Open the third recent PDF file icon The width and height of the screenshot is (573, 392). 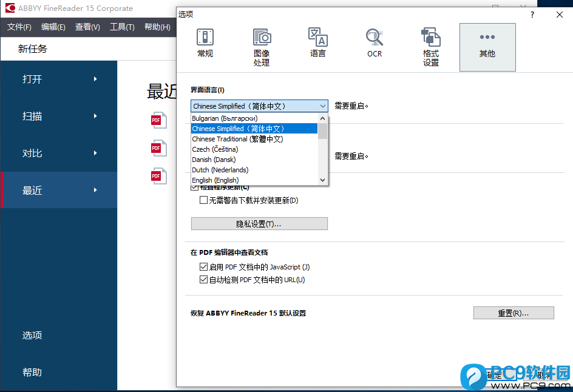tap(159, 176)
